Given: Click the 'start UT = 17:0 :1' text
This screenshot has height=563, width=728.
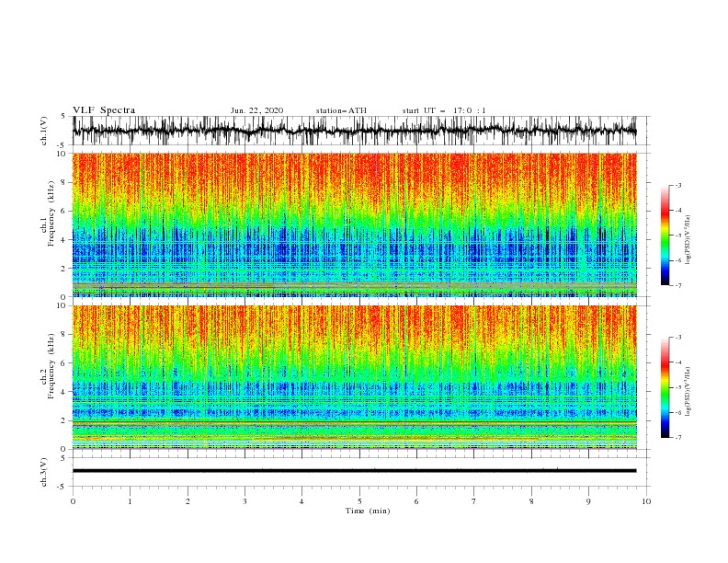Looking at the screenshot, I should pos(444,110).
